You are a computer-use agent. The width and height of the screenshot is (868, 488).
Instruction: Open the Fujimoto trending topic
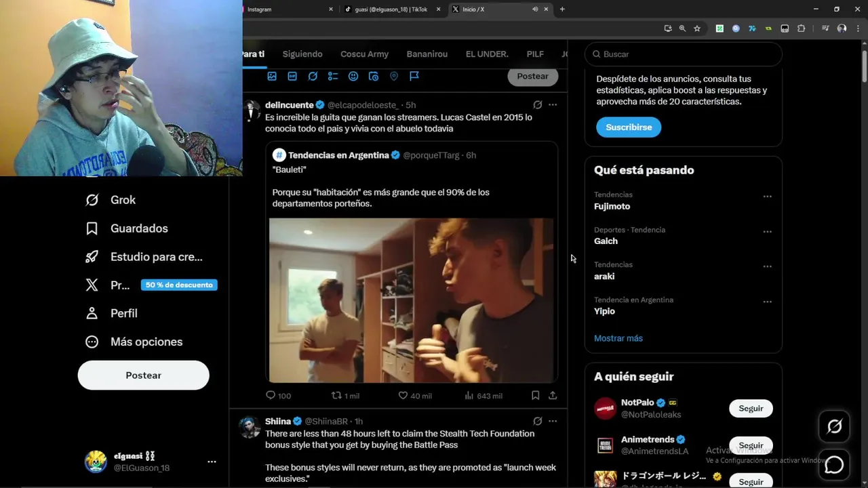coord(612,207)
